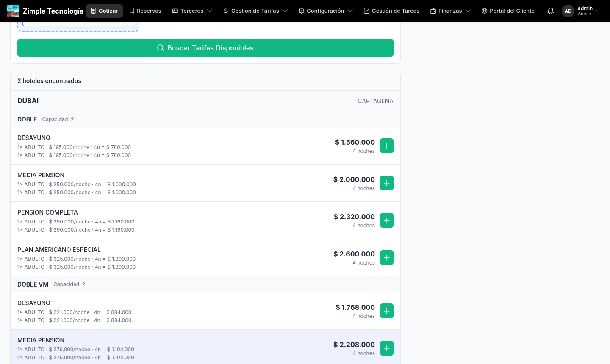Viewport: 610px width, 364px height.
Task: Click the Zimple Tecnología logo image
Action: pyautogui.click(x=13, y=11)
